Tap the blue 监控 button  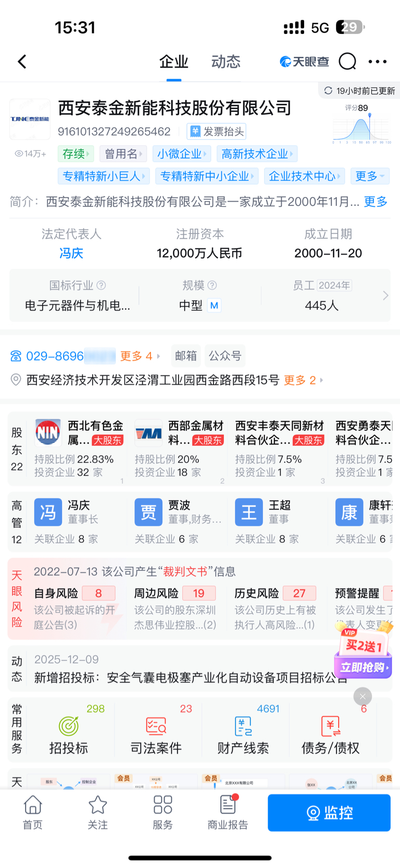tap(329, 813)
